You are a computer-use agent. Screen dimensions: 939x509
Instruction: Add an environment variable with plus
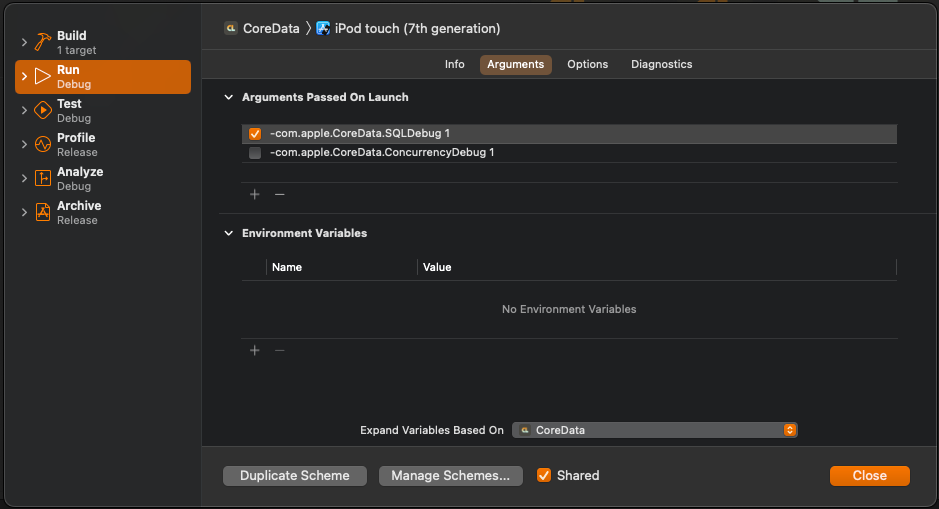click(255, 350)
